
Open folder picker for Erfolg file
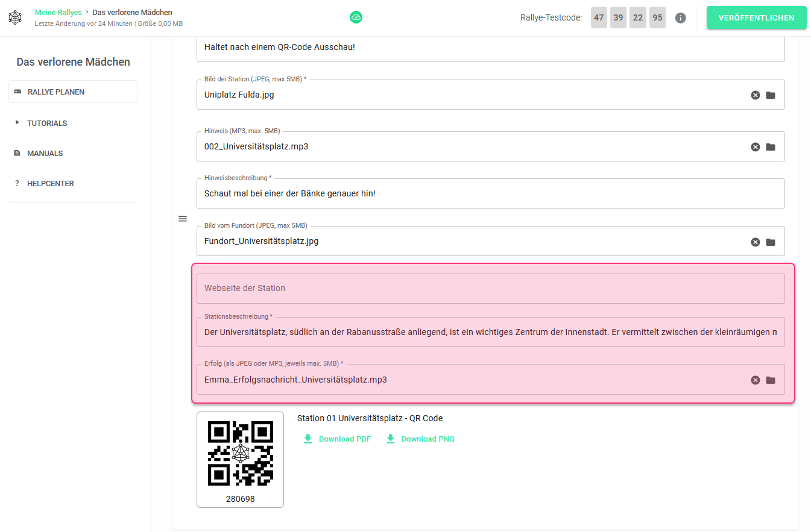(x=771, y=380)
